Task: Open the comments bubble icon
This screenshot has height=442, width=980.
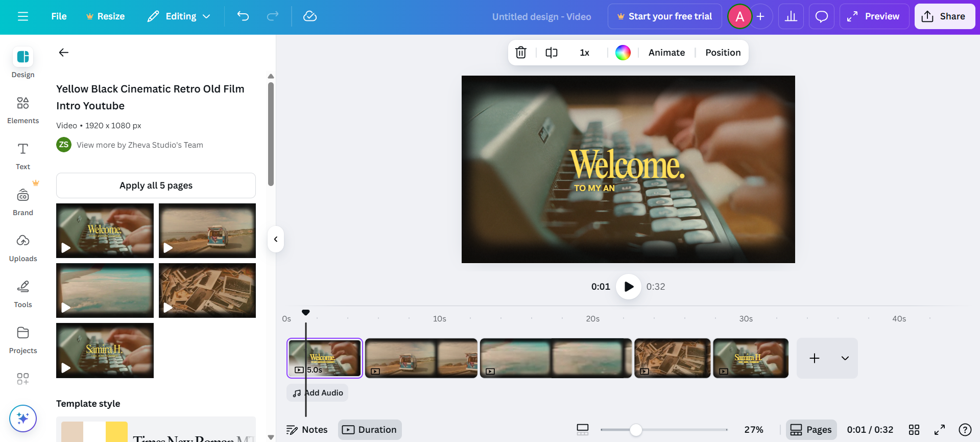Action: click(822, 16)
